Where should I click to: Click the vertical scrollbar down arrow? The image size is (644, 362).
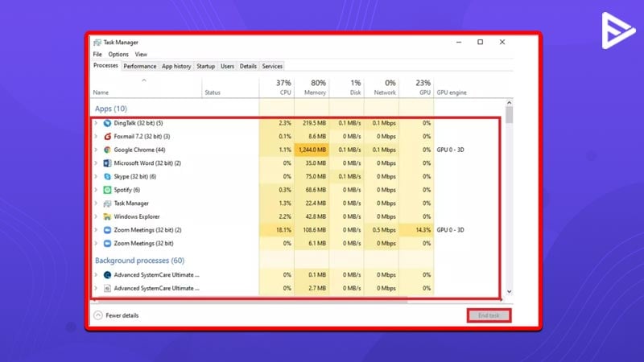(510, 292)
